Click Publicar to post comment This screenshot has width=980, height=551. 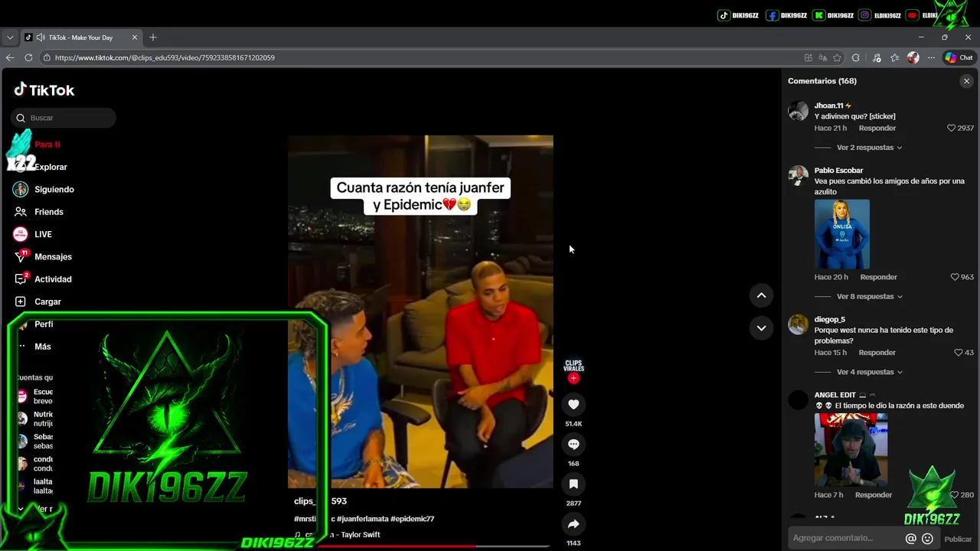(958, 539)
